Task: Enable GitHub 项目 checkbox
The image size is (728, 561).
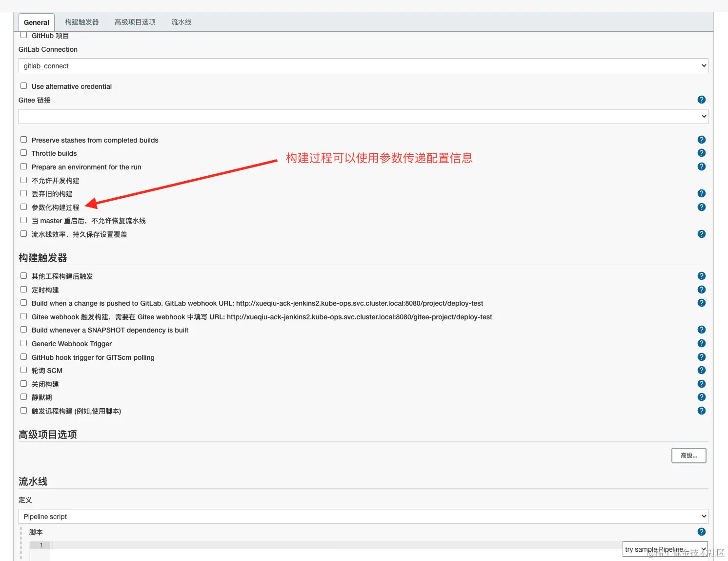Action: 23,35
